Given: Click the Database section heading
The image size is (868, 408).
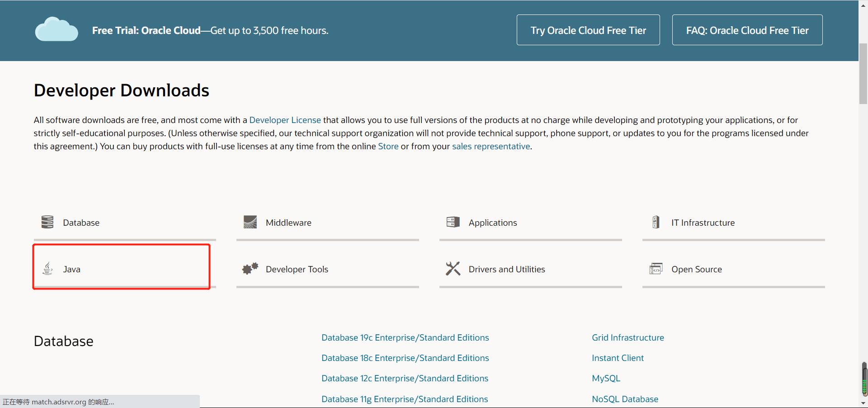Looking at the screenshot, I should point(64,341).
